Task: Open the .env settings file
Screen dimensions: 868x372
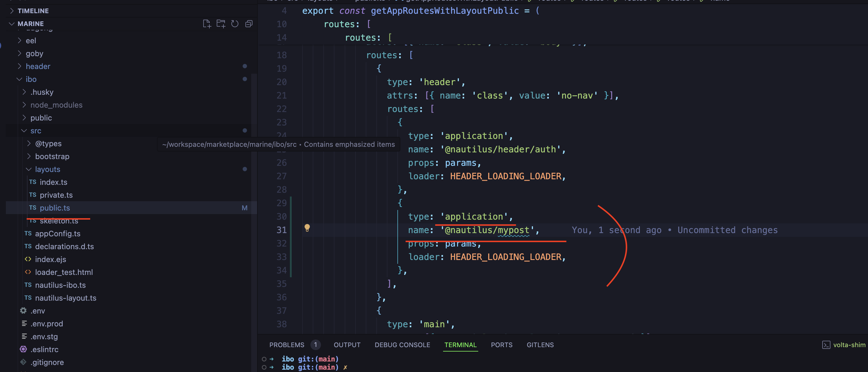Action: (37, 311)
